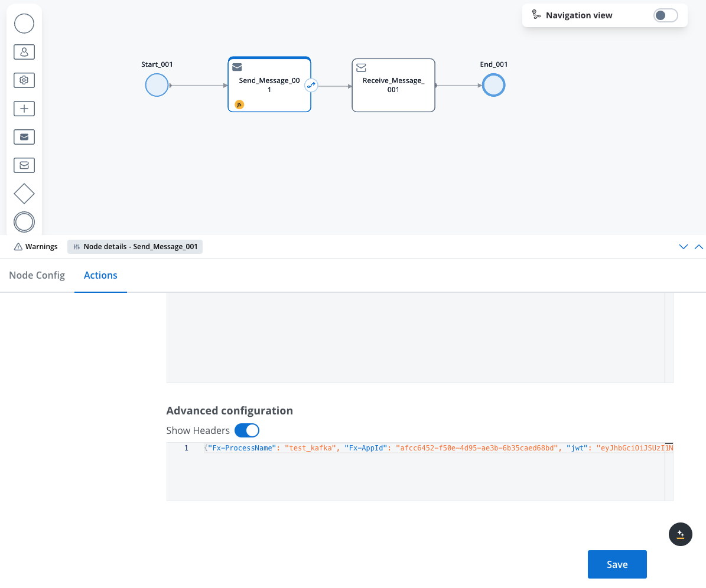706x588 pixels.
Task: Switch to the Actions tab
Action: 100,275
